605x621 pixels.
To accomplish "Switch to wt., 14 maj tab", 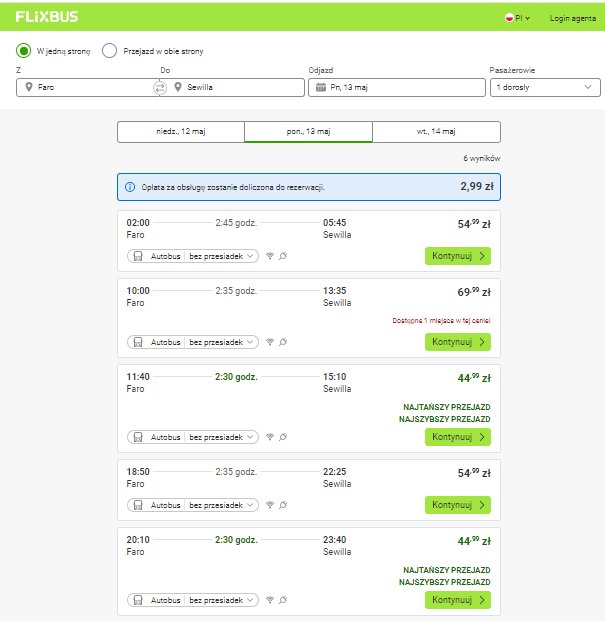I will (436, 131).
